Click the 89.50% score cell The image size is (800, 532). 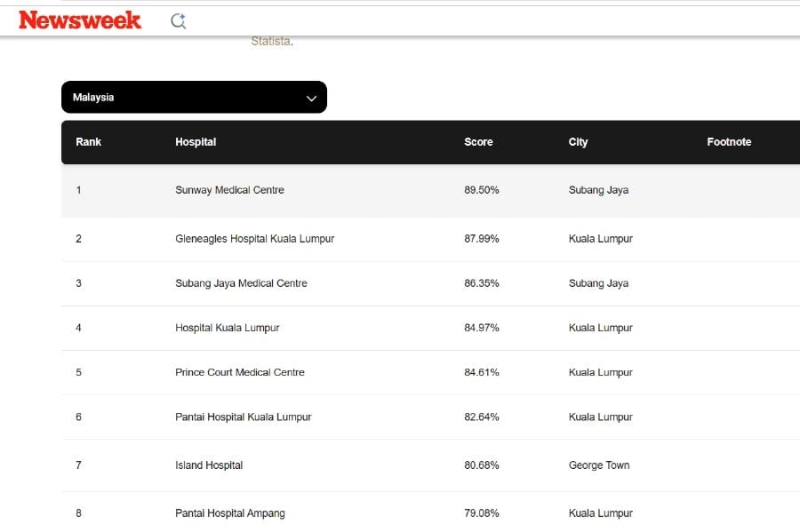point(481,189)
